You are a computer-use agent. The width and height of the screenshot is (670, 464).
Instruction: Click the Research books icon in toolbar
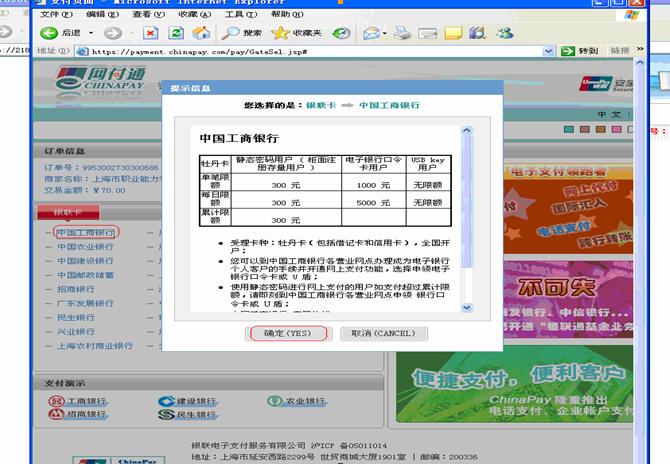pyautogui.click(x=478, y=33)
